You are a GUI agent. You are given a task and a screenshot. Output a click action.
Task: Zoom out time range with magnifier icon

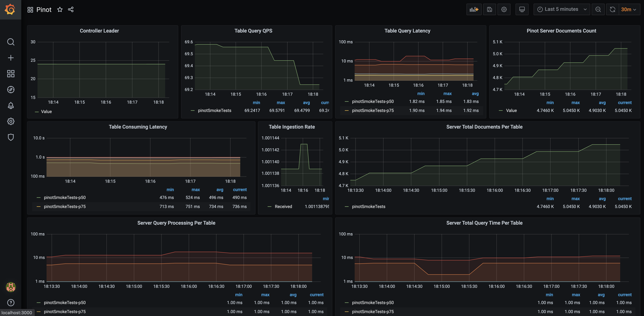click(598, 10)
